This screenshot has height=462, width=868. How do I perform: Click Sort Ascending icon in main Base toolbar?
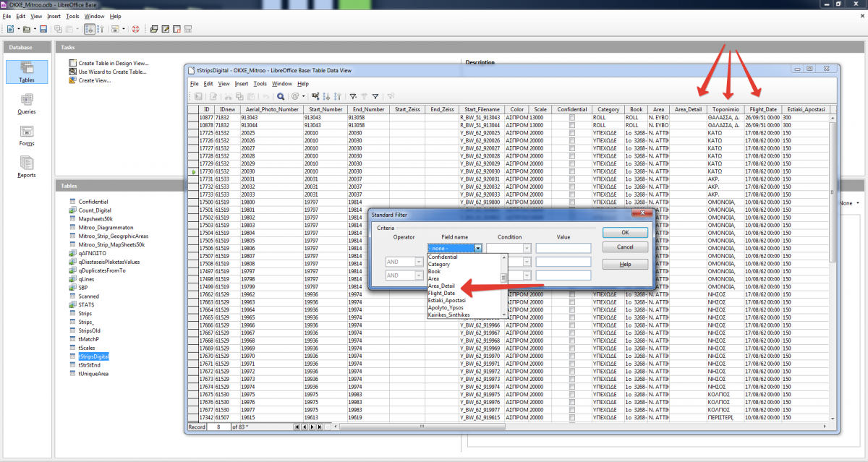[x=90, y=29]
